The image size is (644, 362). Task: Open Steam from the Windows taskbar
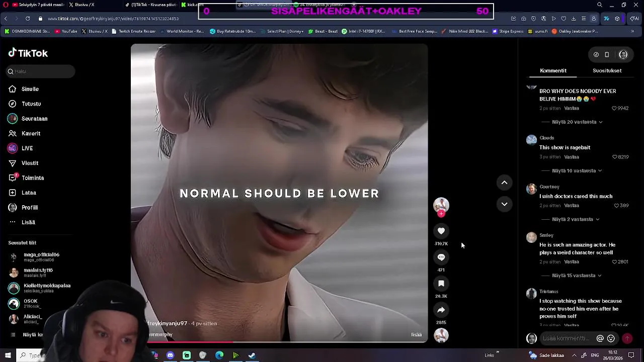(252, 355)
